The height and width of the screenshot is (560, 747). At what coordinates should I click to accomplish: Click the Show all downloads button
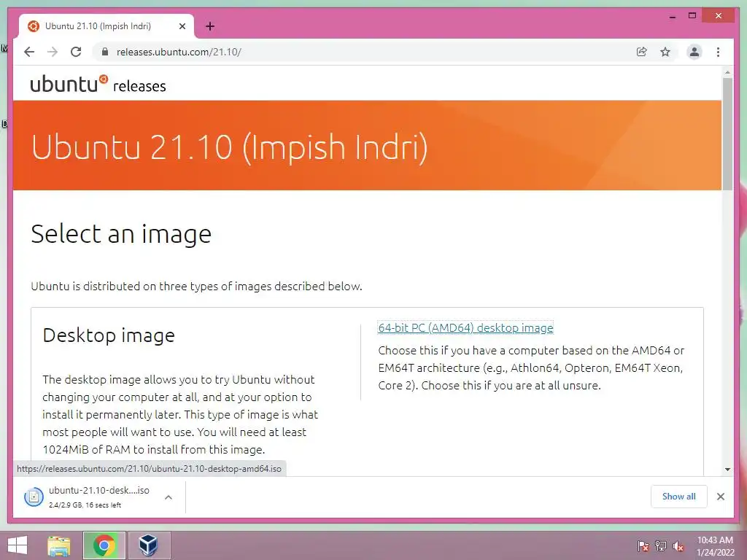pos(679,497)
